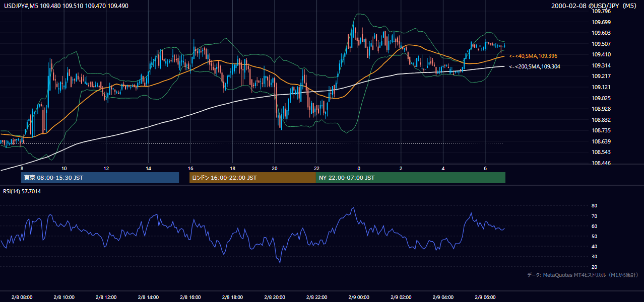Click price axis value 108.639
The image size is (644, 302).
(601, 141)
